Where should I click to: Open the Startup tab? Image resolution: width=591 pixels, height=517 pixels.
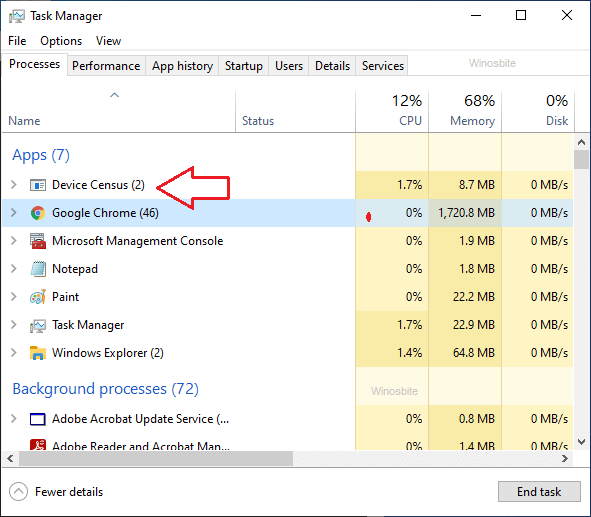[243, 66]
